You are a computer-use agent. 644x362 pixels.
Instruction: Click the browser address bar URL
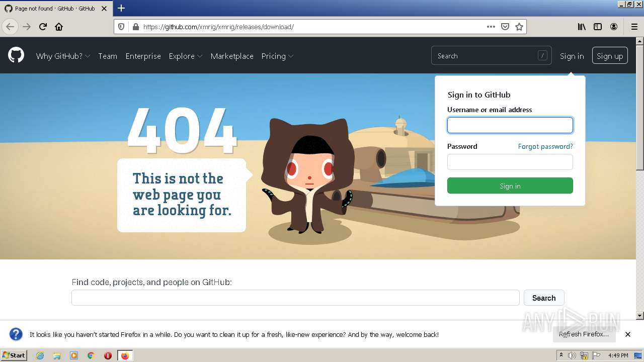coord(218,27)
